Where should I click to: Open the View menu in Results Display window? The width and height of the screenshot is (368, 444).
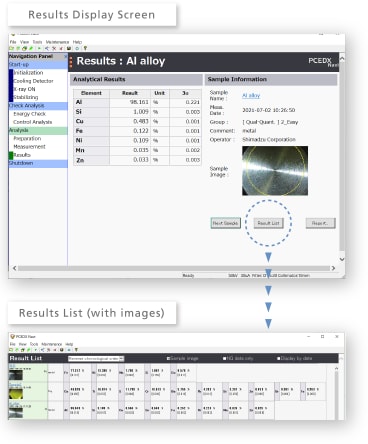[x=24, y=42]
